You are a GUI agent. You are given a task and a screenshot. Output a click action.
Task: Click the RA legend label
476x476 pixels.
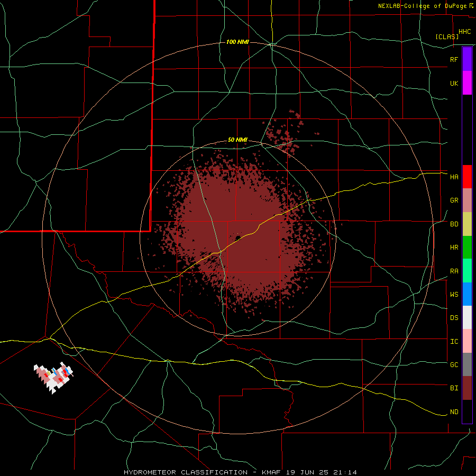[454, 271]
